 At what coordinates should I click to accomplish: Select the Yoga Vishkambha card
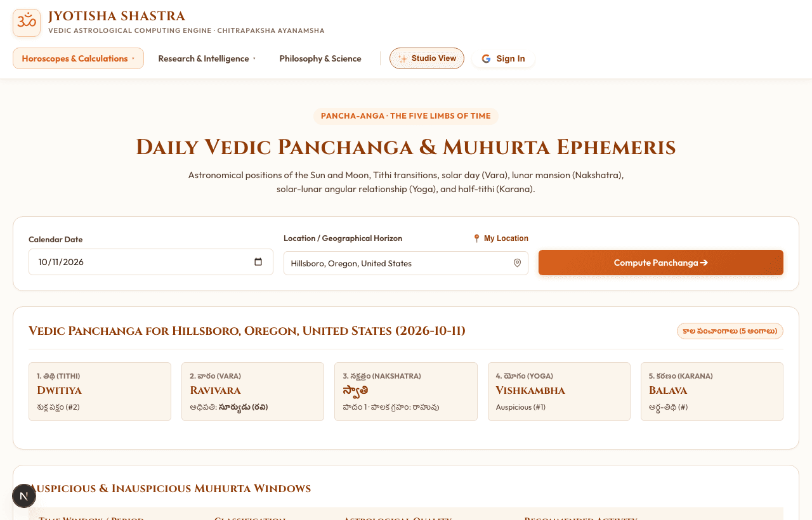(x=559, y=391)
